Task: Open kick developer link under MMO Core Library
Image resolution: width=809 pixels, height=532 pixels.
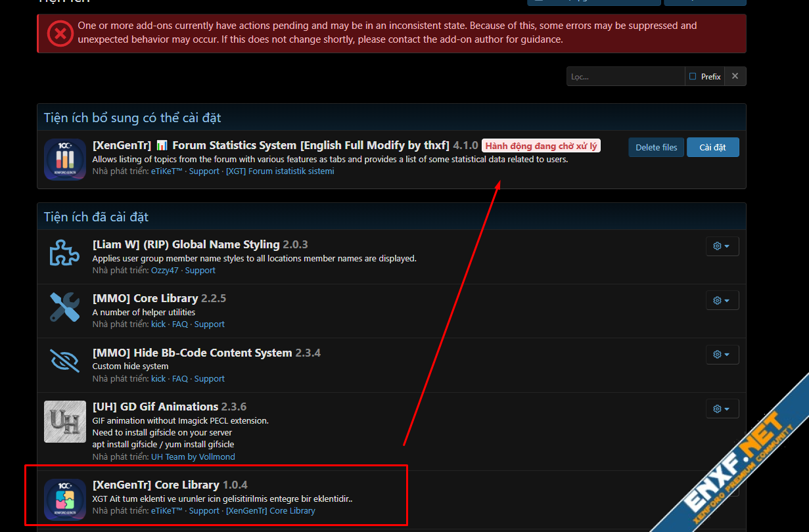Action: [x=158, y=324]
